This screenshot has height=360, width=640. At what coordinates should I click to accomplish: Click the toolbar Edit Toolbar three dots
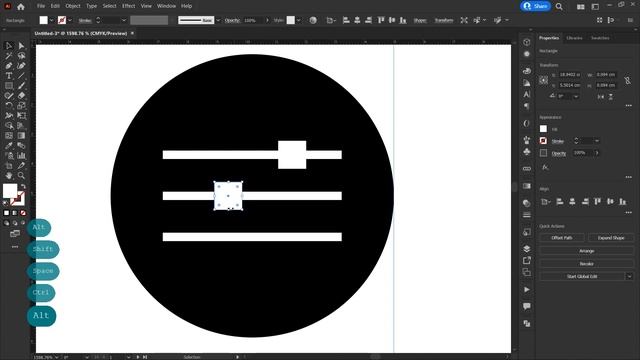pos(15,247)
